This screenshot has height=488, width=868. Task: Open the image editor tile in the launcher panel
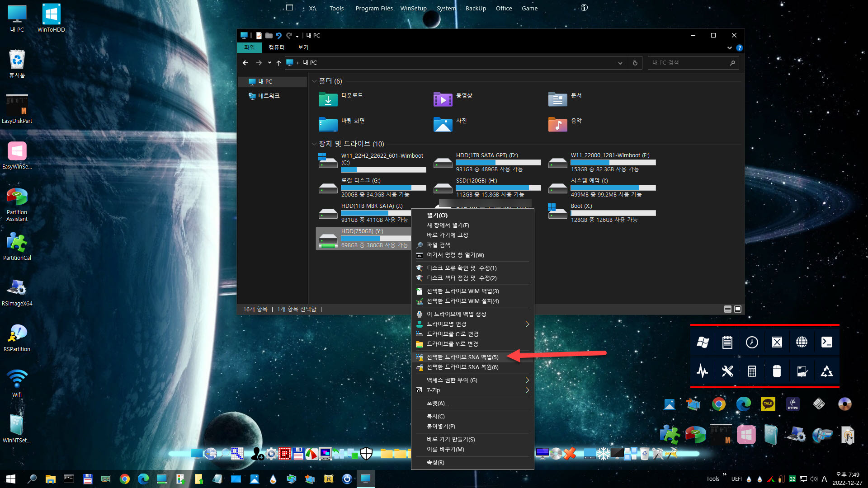(x=802, y=371)
